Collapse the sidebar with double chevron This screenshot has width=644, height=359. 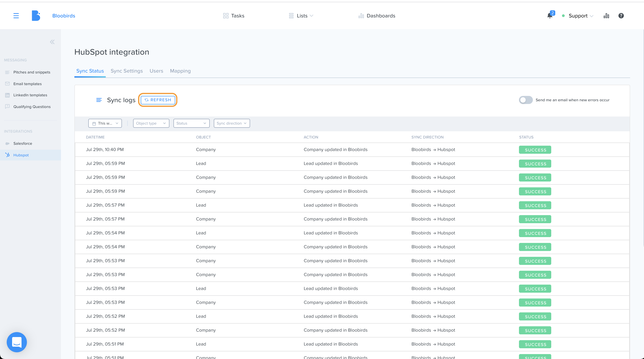(52, 42)
